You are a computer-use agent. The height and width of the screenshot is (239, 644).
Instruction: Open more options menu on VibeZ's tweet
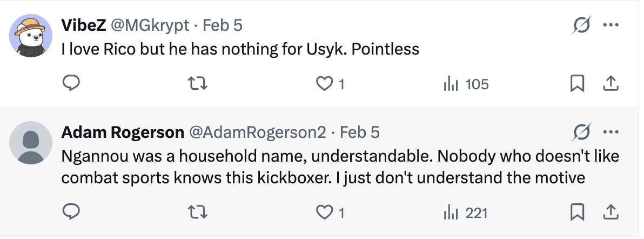point(611,25)
